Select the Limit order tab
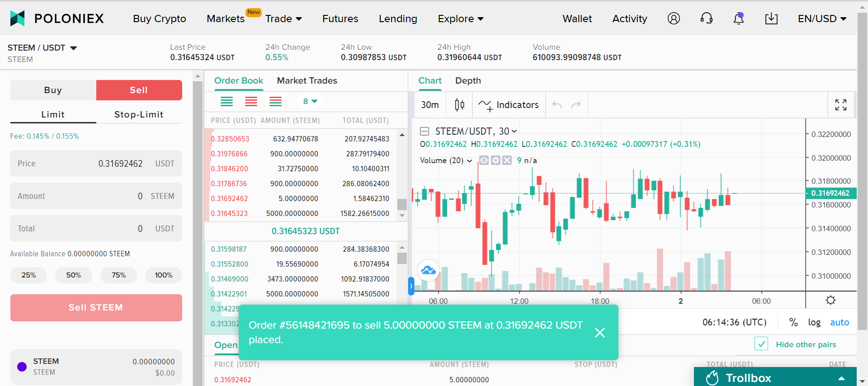Viewport: 868px width, 386px height. (53, 114)
